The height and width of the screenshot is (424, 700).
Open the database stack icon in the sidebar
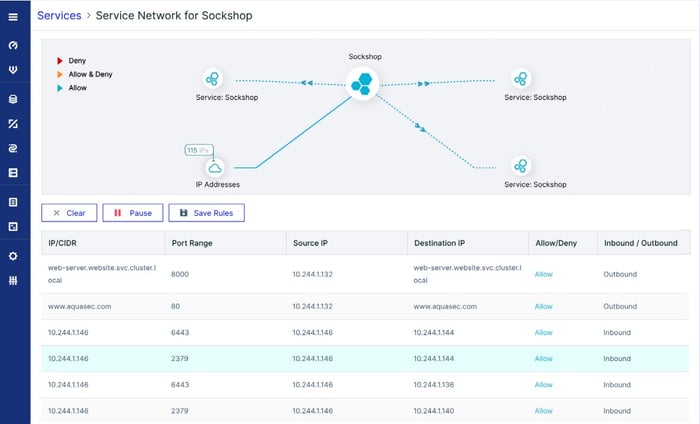coord(13,99)
